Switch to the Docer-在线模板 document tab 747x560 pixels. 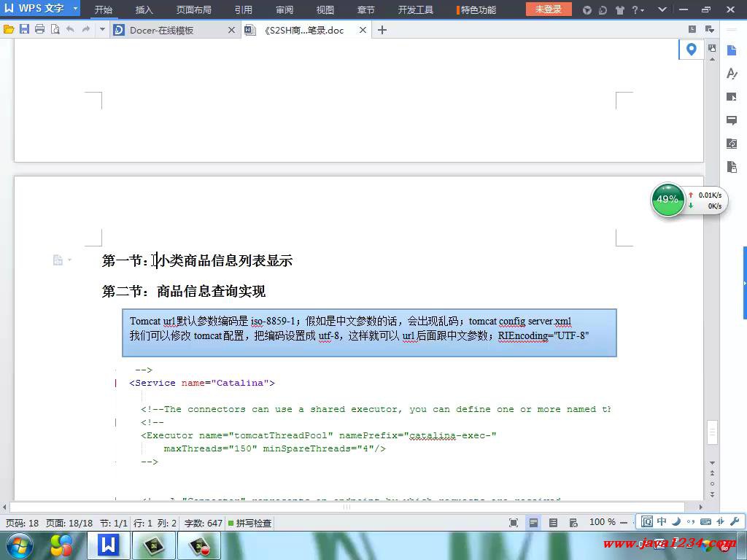point(160,31)
